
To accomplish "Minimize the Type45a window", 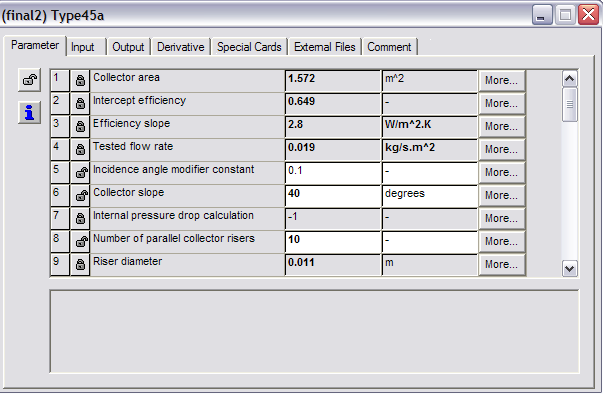I will [542, 15].
